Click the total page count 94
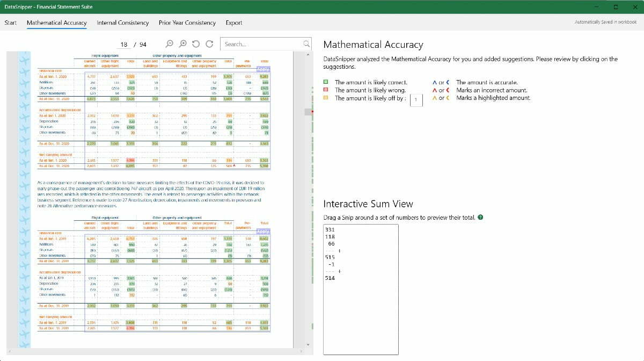This screenshot has width=644, height=361. click(x=143, y=45)
